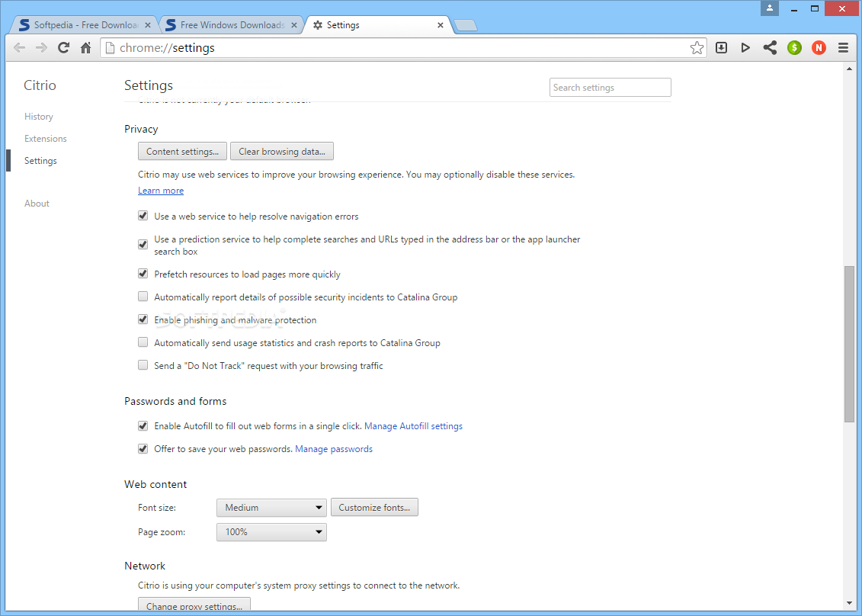Screen dimensions: 862x616
Task: Open the red N extension icon
Action: coord(819,48)
